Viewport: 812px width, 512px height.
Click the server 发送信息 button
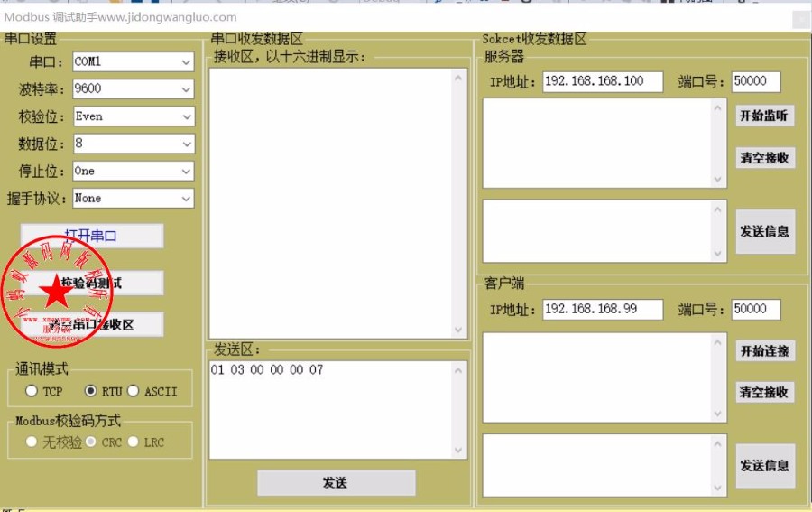pyautogui.click(x=765, y=231)
